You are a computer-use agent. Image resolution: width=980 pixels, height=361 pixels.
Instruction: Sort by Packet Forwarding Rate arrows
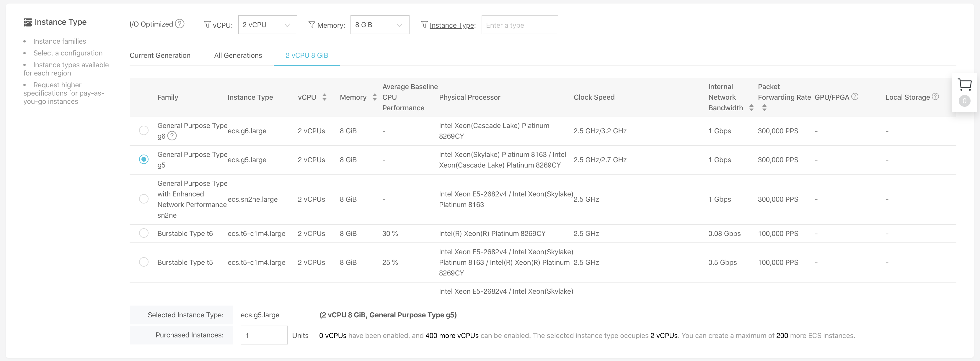(764, 108)
